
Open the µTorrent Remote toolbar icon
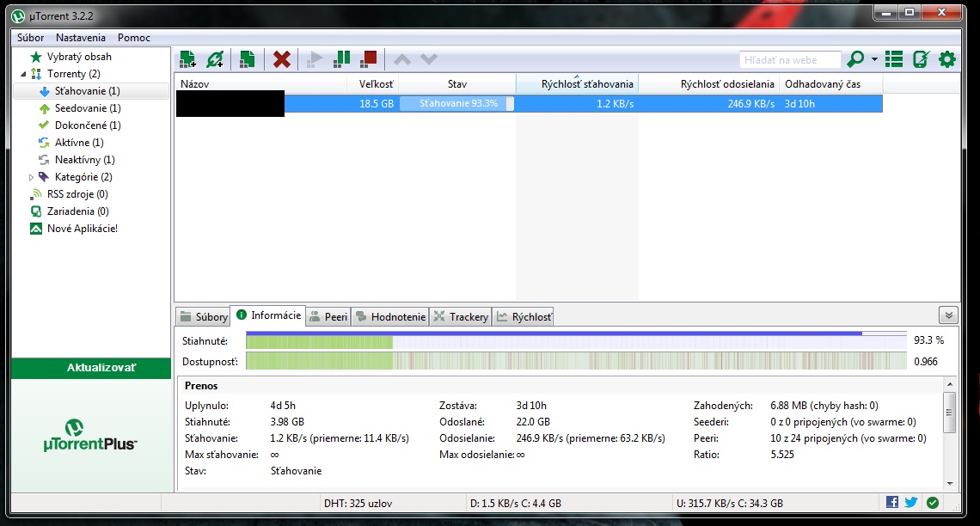(921, 59)
